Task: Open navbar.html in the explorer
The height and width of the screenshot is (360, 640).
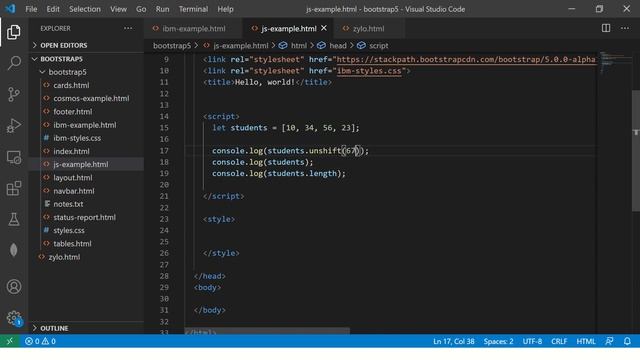Action: 73,191
